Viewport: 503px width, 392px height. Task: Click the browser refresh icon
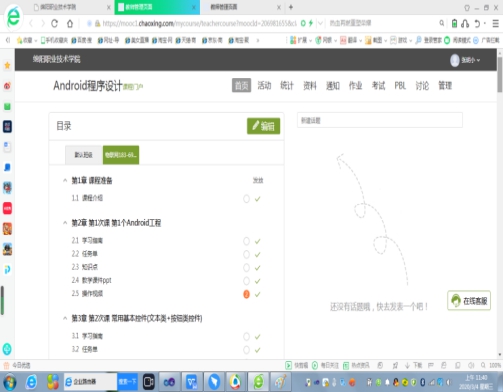pyautogui.click(x=55, y=23)
